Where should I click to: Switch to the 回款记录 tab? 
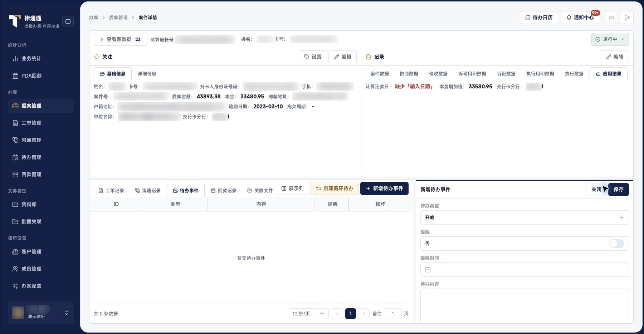click(x=224, y=191)
